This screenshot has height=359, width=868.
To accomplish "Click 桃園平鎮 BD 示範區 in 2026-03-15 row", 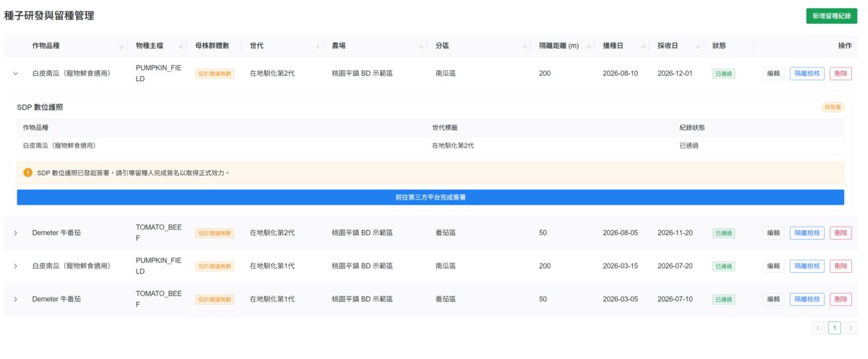I will (x=362, y=266).
